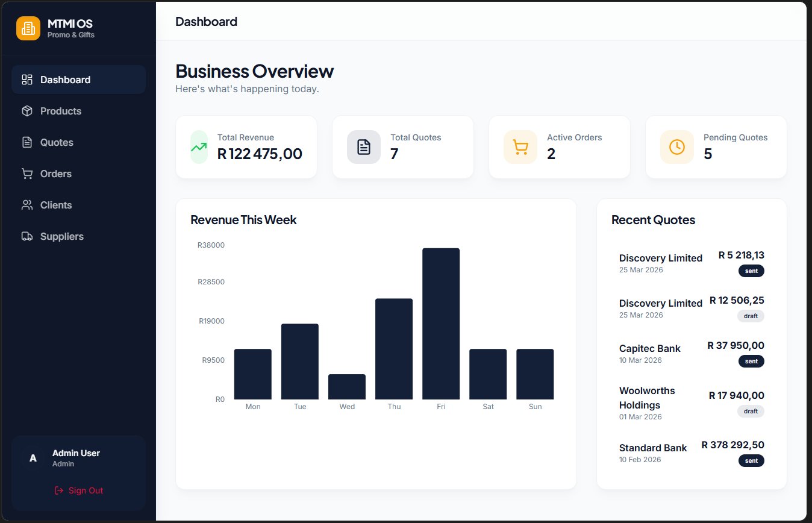This screenshot has height=523, width=812.
Task: Click the Pending Quotes clock icon
Action: 677,146
